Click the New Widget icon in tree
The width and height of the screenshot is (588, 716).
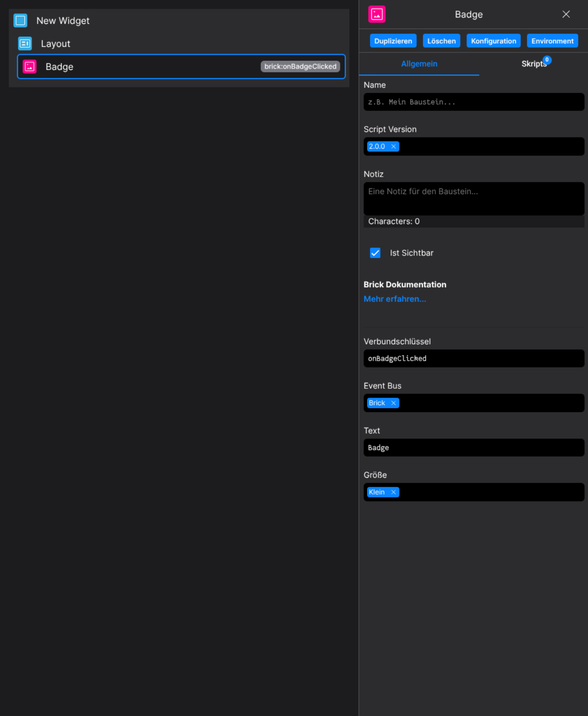tap(20, 21)
